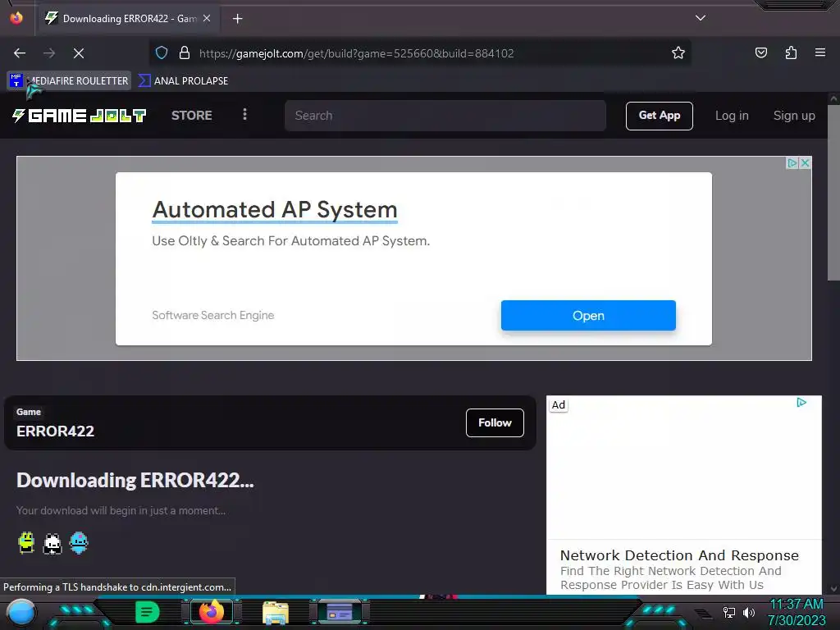Open Network Detection And Response ad
The width and height of the screenshot is (840, 630).
(679, 555)
